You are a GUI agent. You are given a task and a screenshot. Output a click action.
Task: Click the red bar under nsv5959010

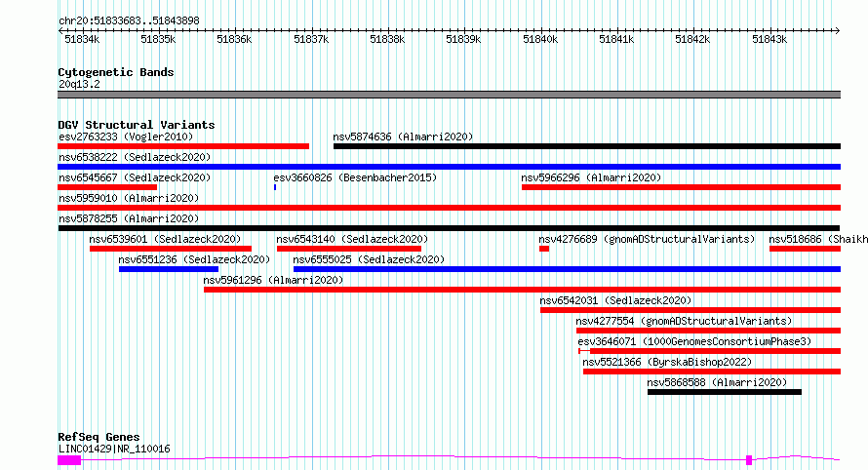pos(449,208)
